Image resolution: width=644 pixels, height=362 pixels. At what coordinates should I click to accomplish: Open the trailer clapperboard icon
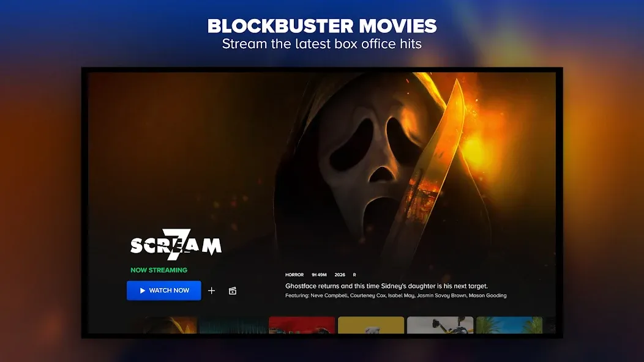(x=233, y=290)
